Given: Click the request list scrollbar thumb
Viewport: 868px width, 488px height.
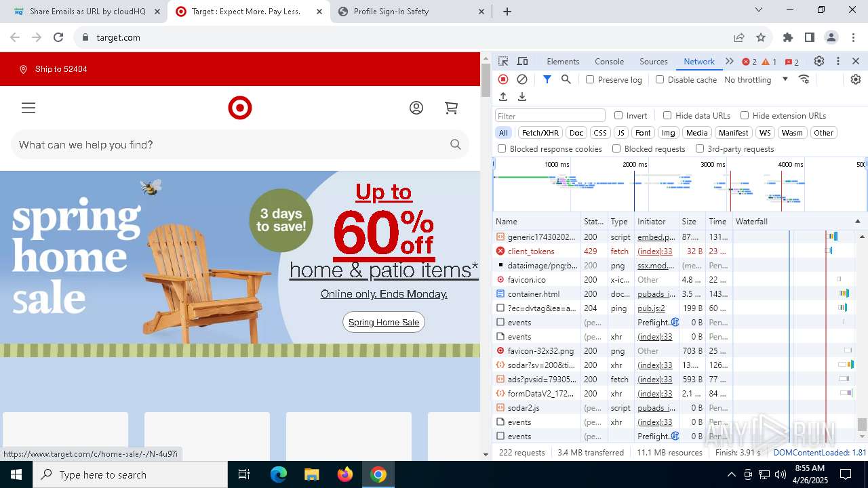Looking at the screenshot, I should click(862, 424).
